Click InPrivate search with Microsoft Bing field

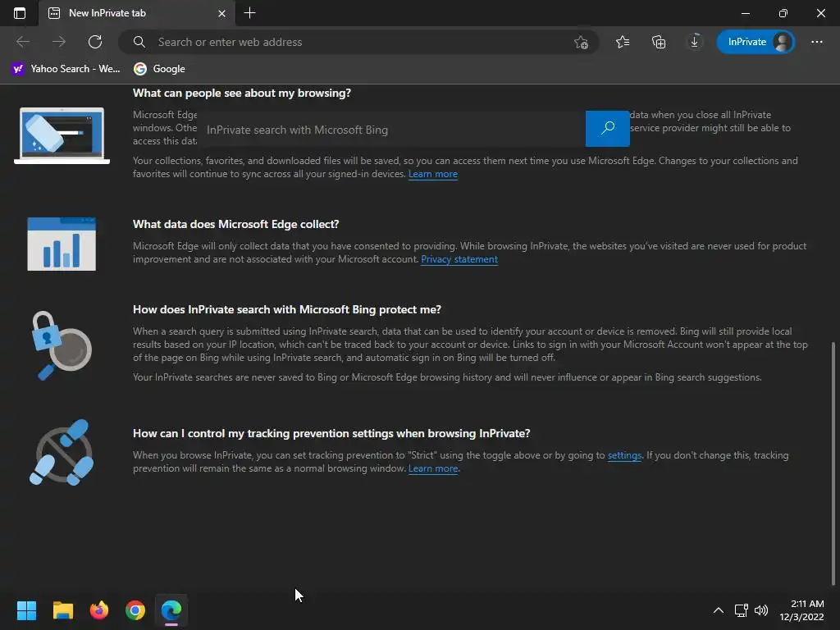391,129
